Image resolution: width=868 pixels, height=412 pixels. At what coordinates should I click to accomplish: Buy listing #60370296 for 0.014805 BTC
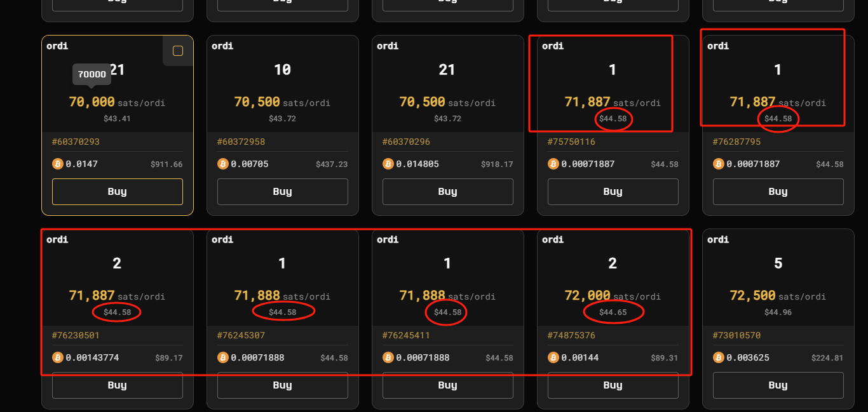coord(448,192)
